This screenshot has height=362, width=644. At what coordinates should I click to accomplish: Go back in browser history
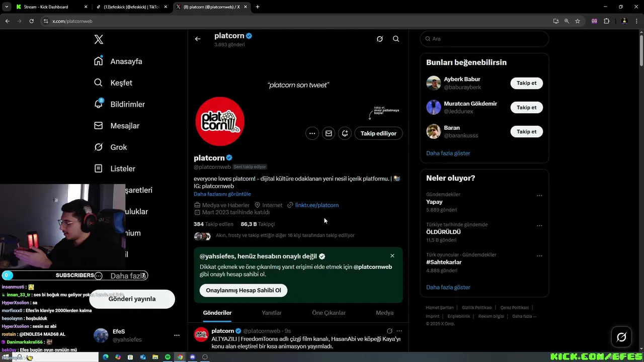tap(7, 21)
